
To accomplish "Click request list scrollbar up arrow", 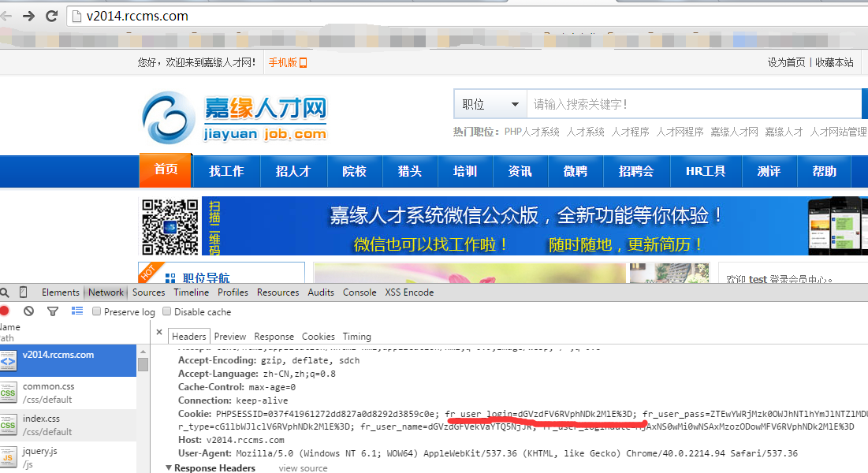I will pos(143,351).
